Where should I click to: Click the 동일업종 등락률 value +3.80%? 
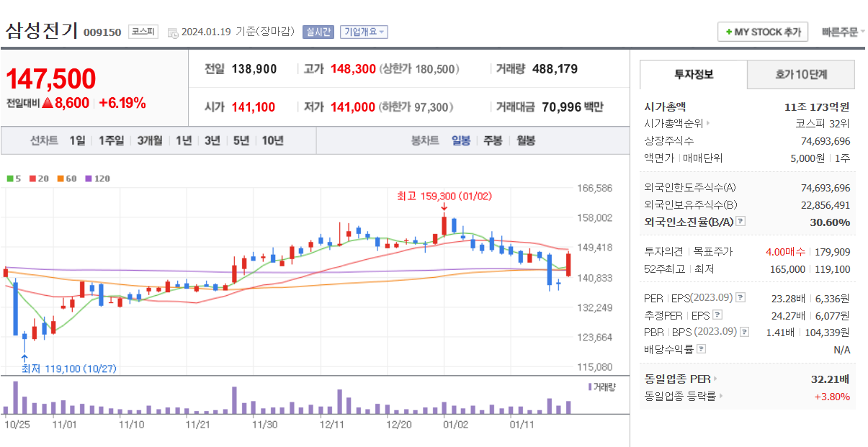pyautogui.click(x=832, y=396)
